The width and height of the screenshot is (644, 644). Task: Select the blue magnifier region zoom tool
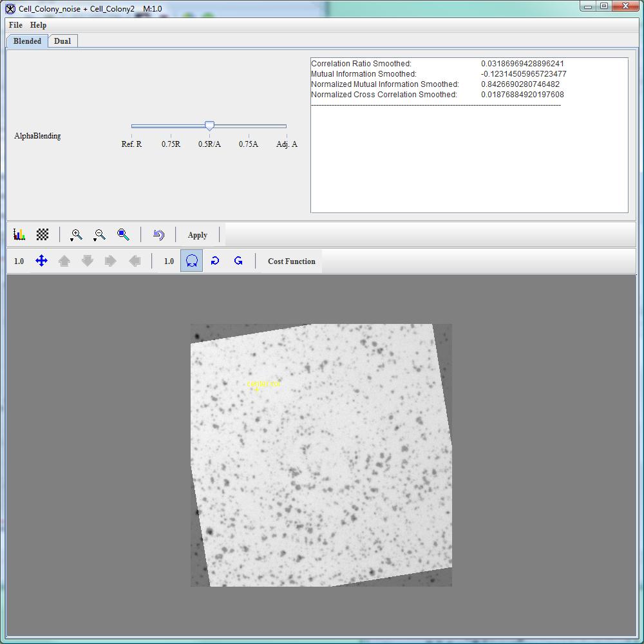(123, 235)
